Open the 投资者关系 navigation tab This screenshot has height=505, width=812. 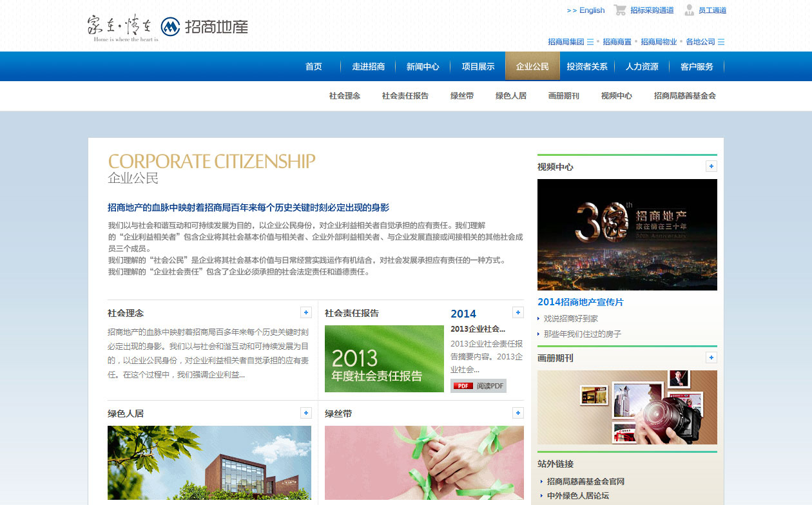click(587, 66)
